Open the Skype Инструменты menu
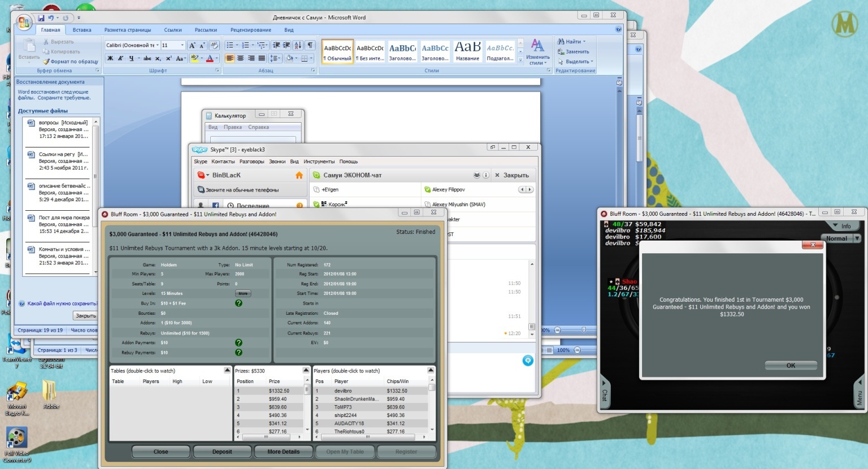868x469 pixels. [319, 162]
